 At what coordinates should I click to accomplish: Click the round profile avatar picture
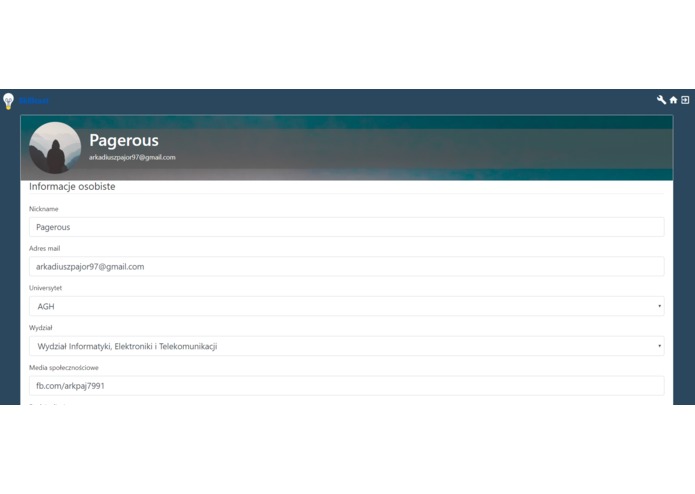pos(55,148)
